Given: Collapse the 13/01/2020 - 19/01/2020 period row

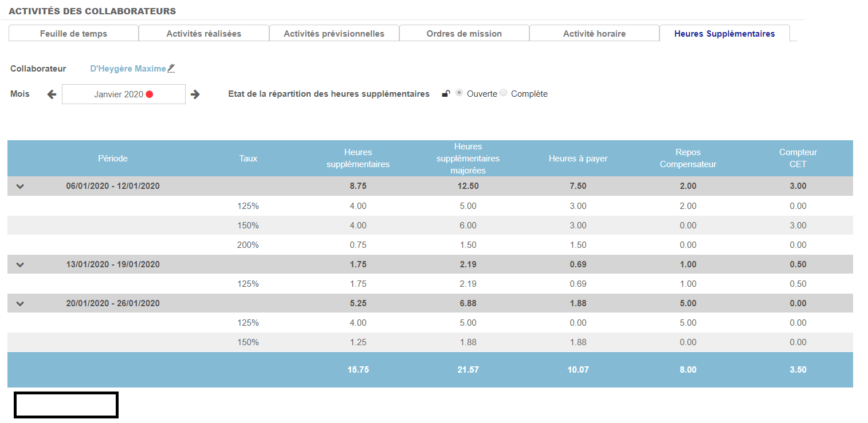Looking at the screenshot, I should pyautogui.click(x=20, y=264).
